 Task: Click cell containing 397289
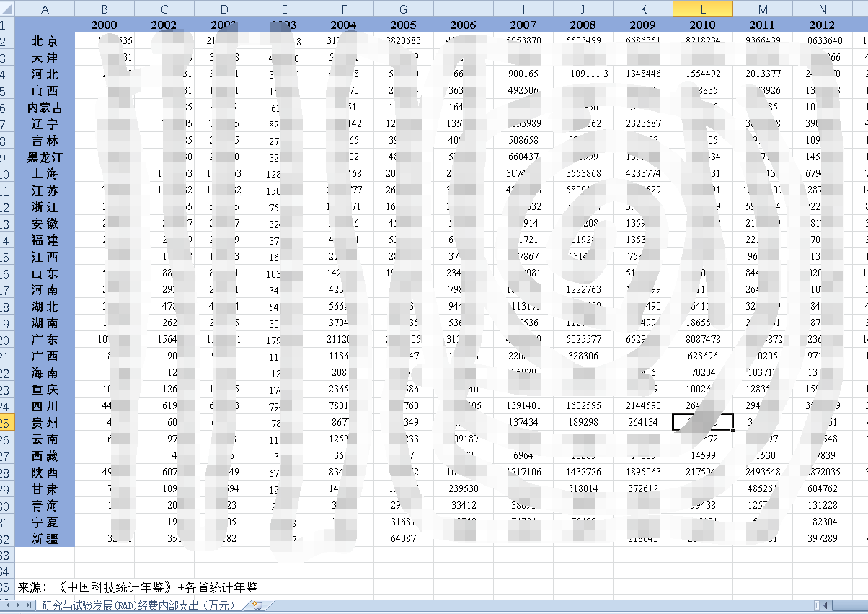click(x=823, y=539)
